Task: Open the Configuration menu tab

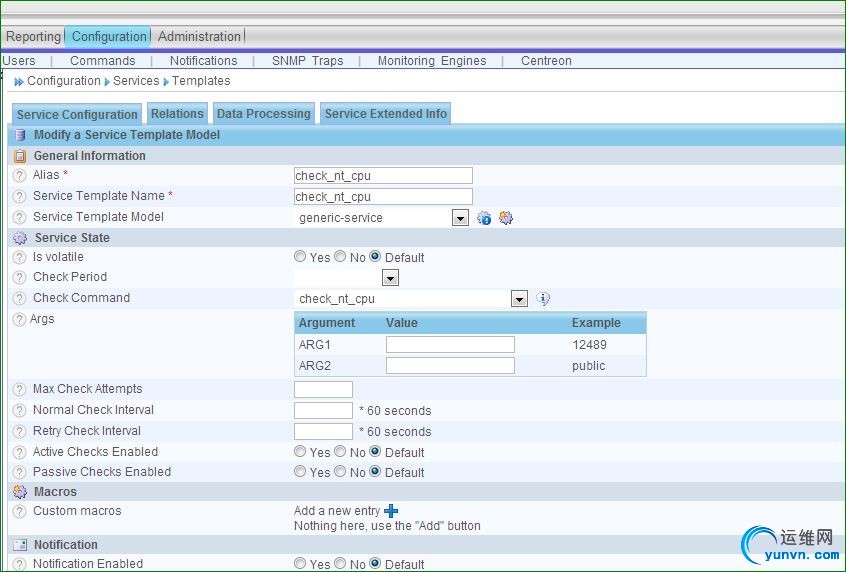Action: 108,37
